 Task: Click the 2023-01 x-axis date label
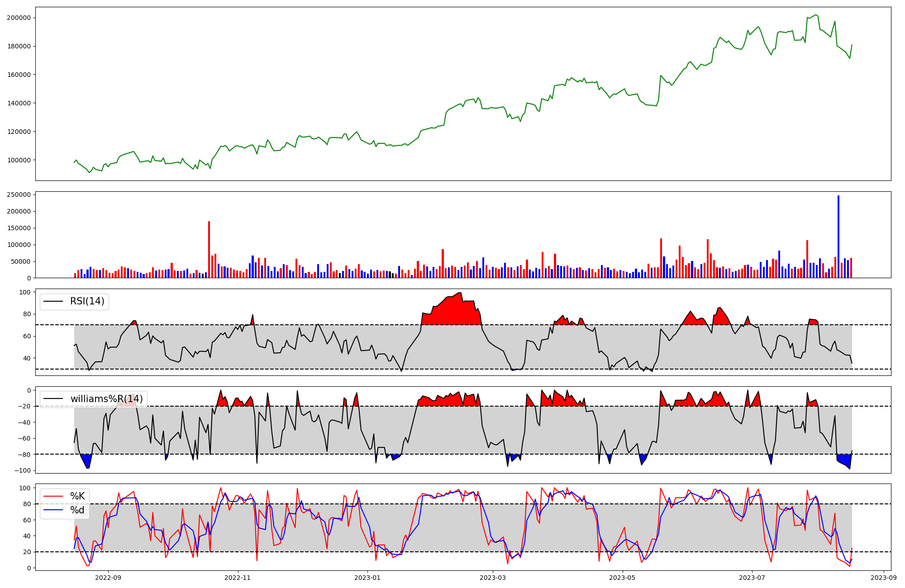click(x=367, y=578)
